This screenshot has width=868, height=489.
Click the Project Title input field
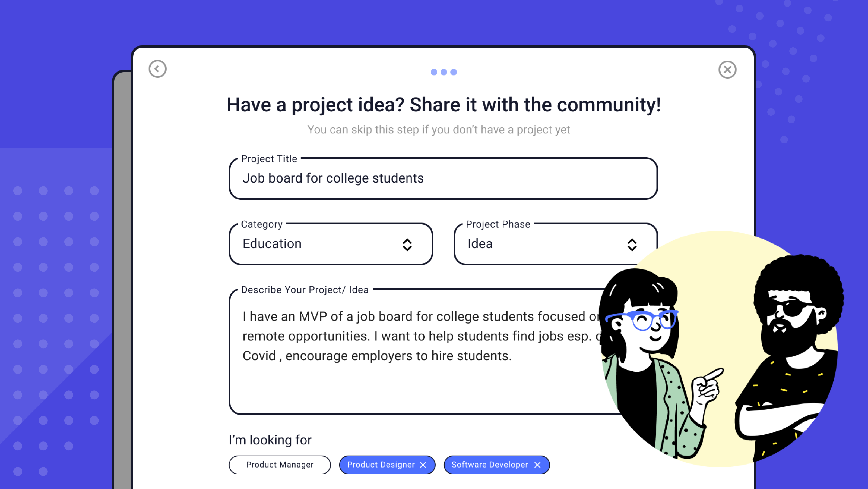click(443, 178)
